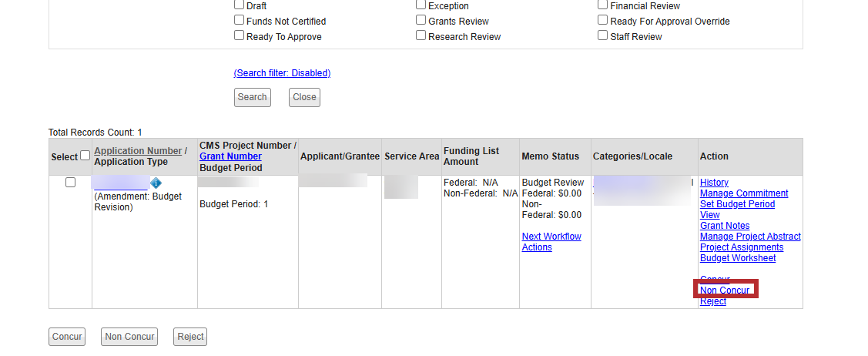Open Next Workflow Actions link

coord(551,242)
